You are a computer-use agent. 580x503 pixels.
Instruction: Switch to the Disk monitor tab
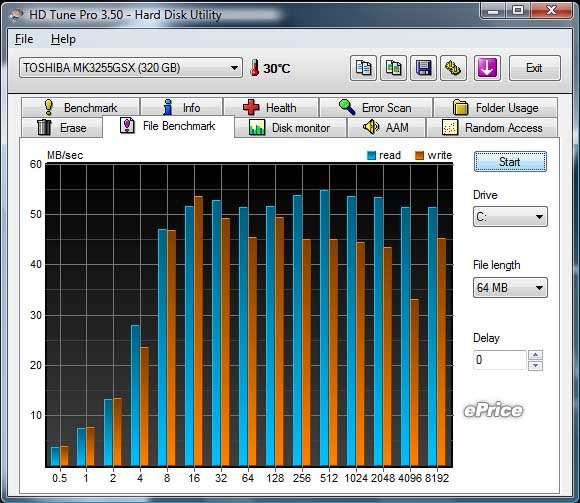(290, 128)
